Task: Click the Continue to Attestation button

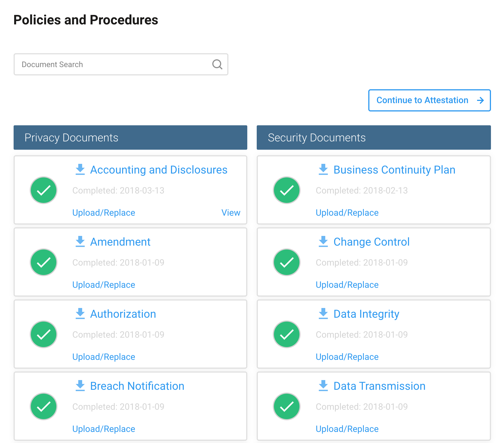Action: (x=429, y=100)
